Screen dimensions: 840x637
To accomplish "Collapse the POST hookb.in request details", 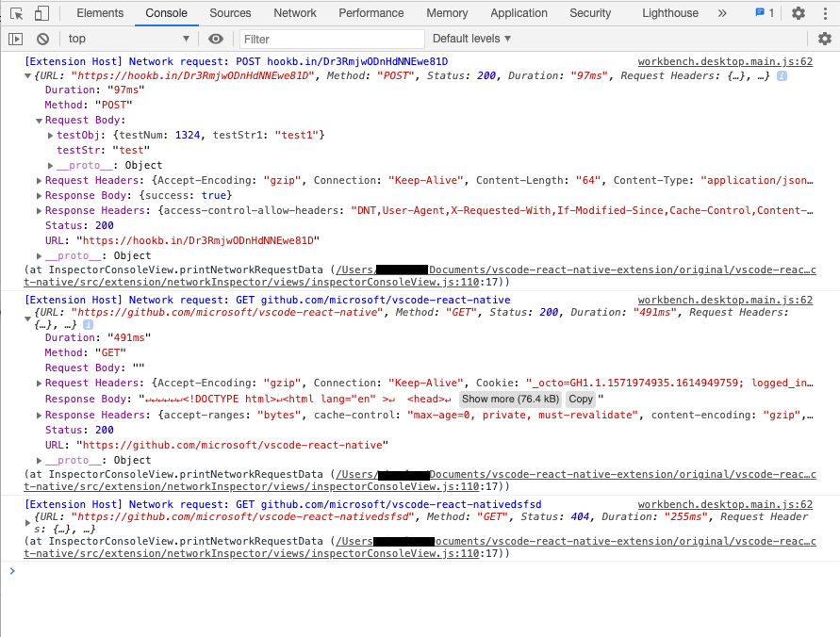I will click(29, 75).
